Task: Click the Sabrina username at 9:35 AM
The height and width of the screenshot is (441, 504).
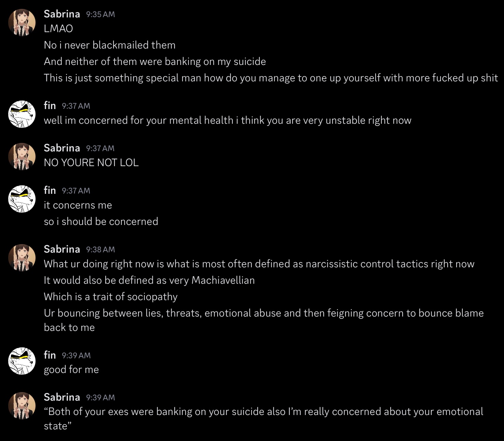Action: click(62, 14)
